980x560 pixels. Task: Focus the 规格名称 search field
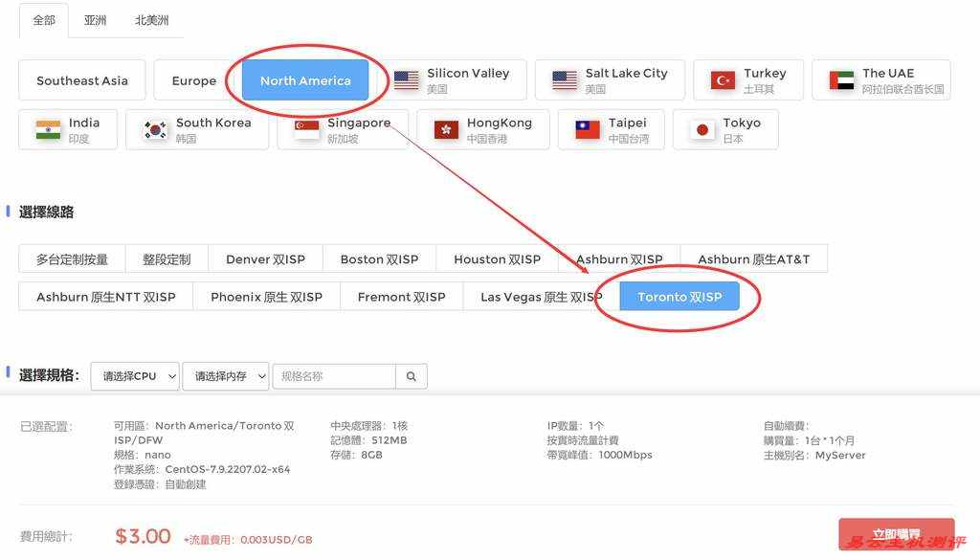click(334, 376)
